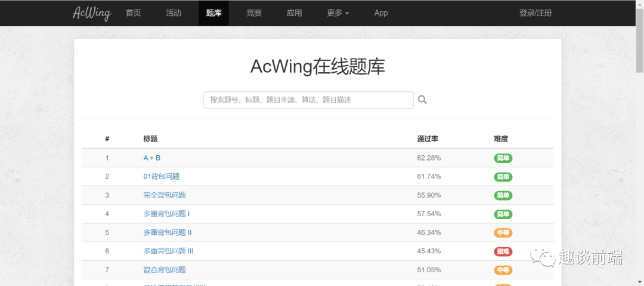Open problem 混合背包问题
This screenshot has width=644, height=286.
pyautogui.click(x=165, y=270)
